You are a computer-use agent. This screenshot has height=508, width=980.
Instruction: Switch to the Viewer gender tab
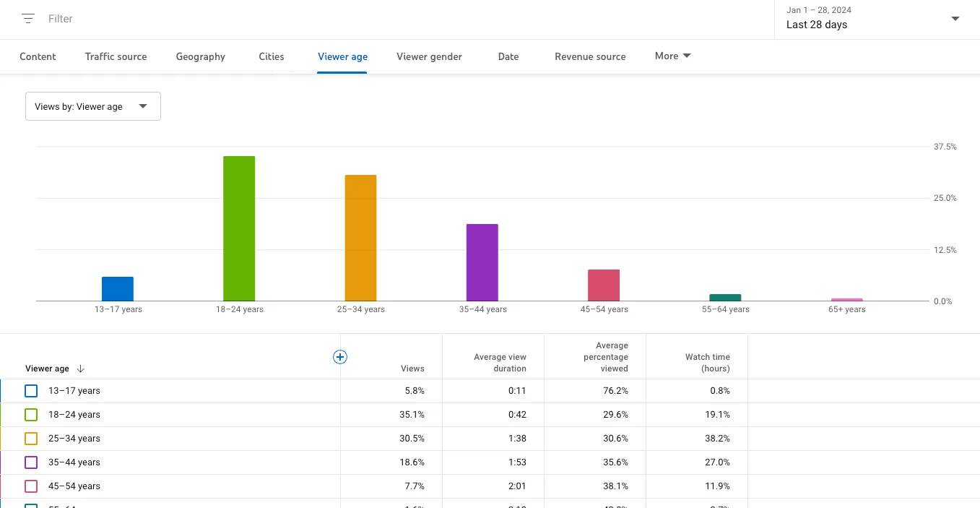(428, 56)
